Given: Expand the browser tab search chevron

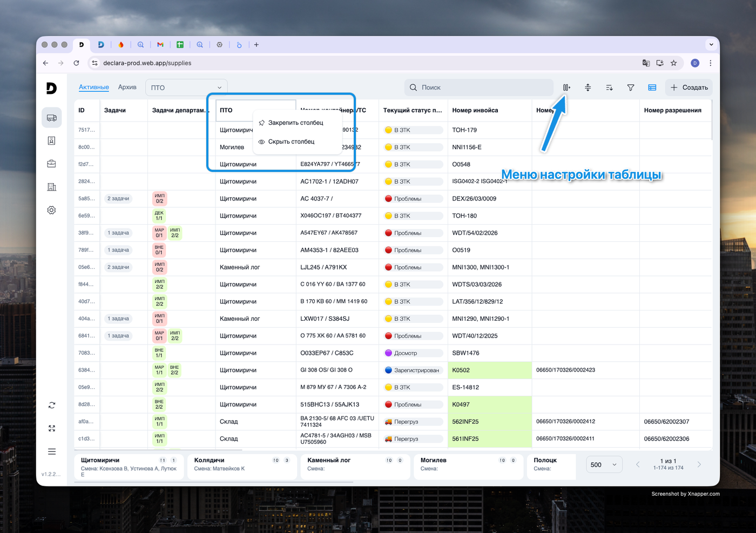Looking at the screenshot, I should point(711,44).
